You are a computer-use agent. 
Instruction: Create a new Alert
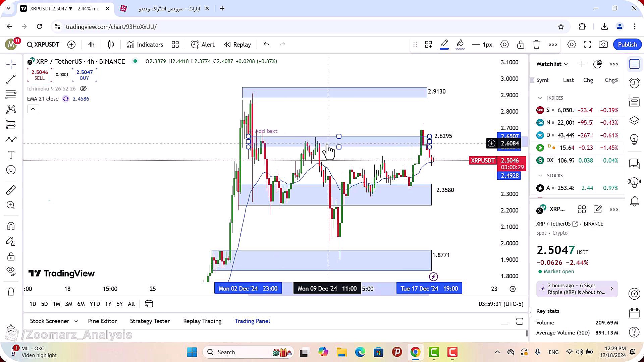click(203, 45)
